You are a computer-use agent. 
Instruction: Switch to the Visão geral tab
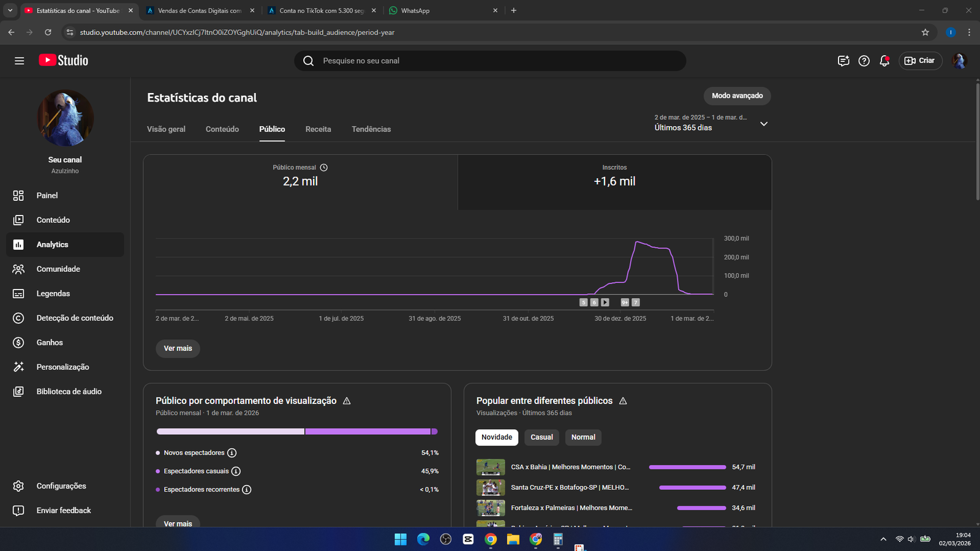point(166,129)
